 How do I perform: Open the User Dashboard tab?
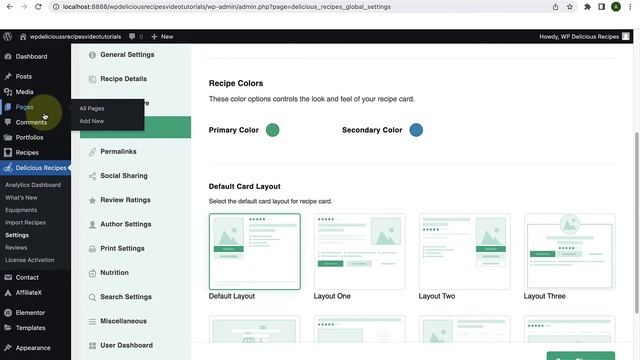[x=136, y=345]
